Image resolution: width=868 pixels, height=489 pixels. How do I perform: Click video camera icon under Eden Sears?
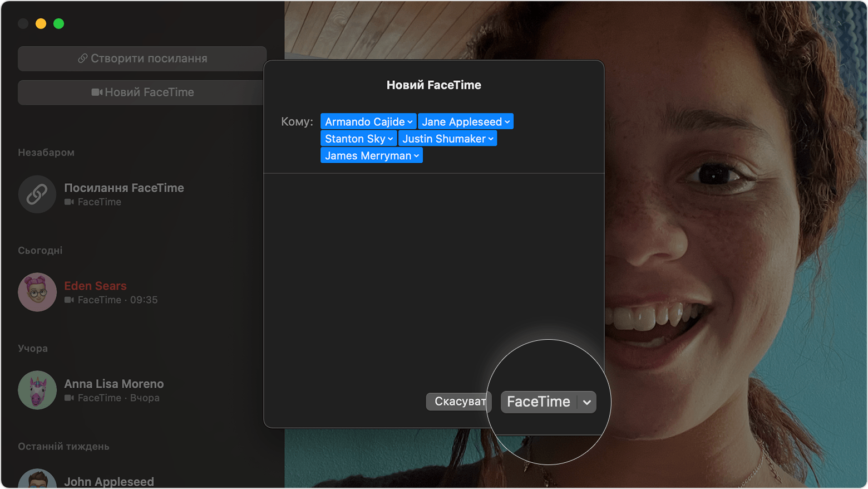click(x=69, y=300)
